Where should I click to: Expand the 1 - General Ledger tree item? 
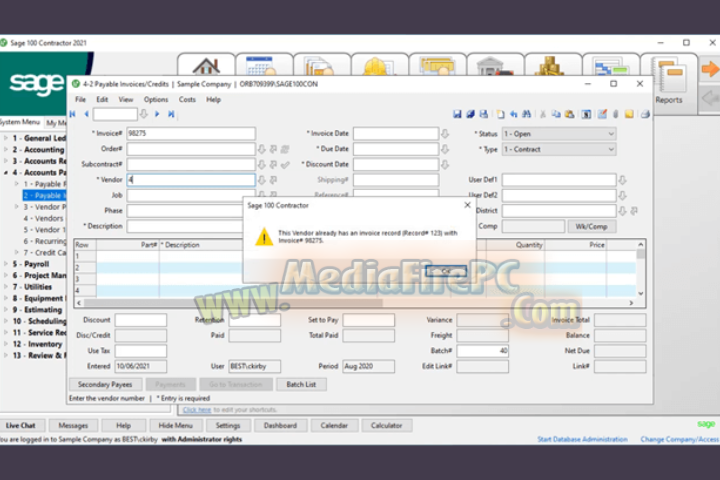(x=6, y=138)
